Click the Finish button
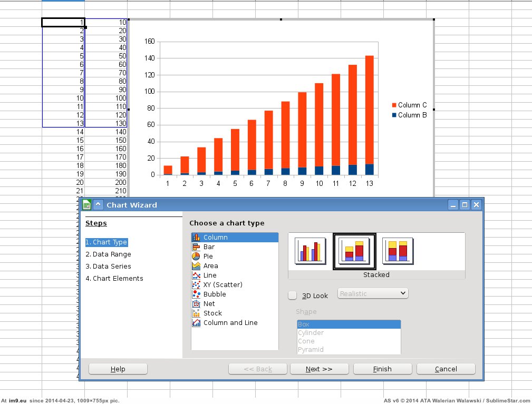 click(382, 369)
